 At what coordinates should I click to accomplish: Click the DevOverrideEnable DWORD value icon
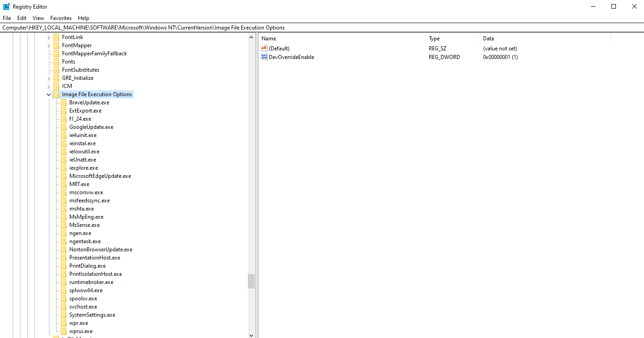265,57
